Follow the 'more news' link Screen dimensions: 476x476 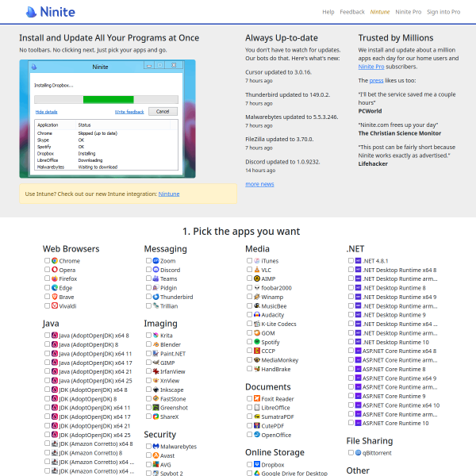[x=259, y=183]
